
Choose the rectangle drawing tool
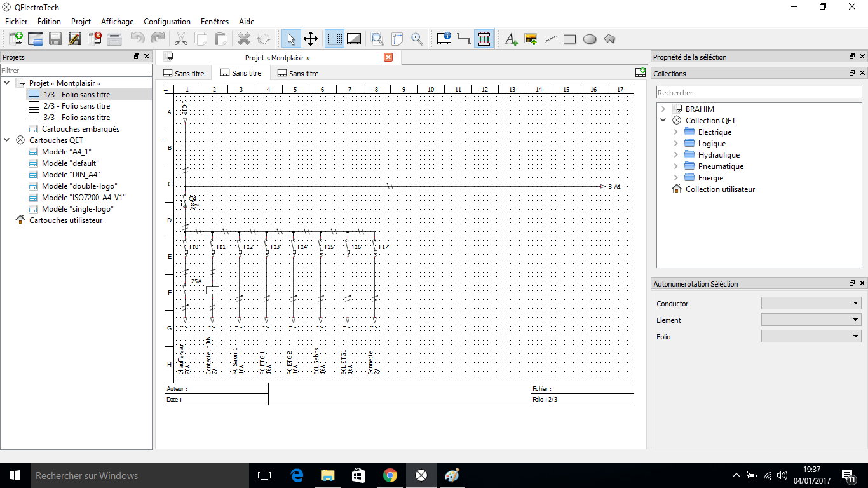coord(569,39)
